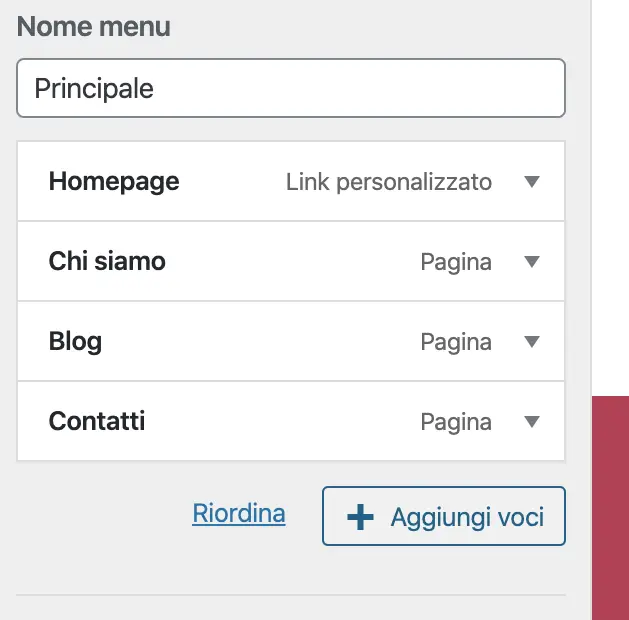Viewport: 629px width, 620px height.
Task: Open the Blog item disclosure triangle
Action: [x=532, y=342]
